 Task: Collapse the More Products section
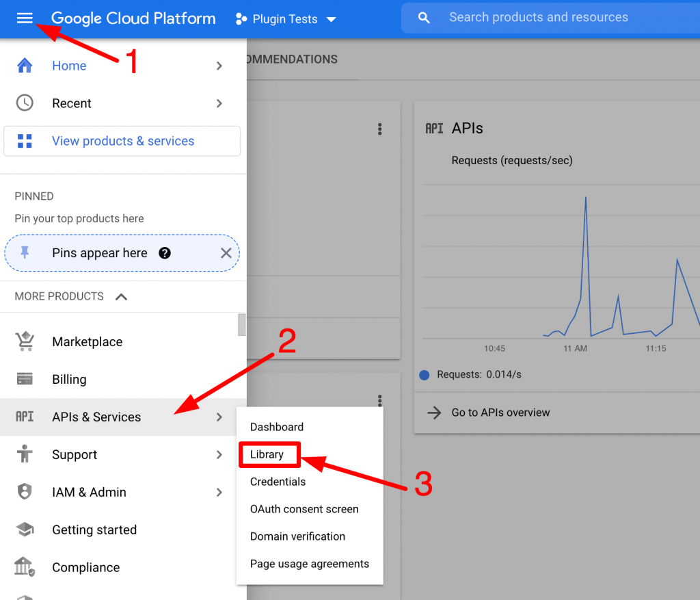tap(121, 296)
